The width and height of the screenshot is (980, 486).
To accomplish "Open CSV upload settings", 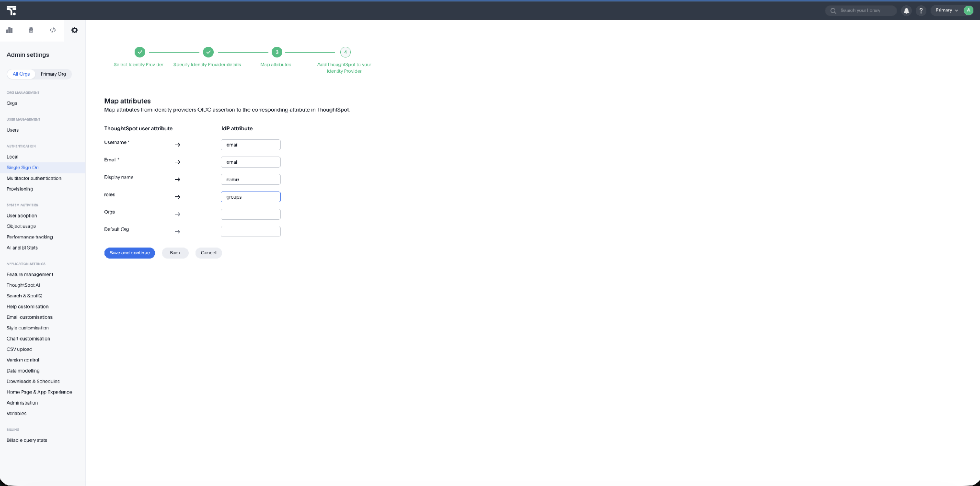I will point(19,350).
